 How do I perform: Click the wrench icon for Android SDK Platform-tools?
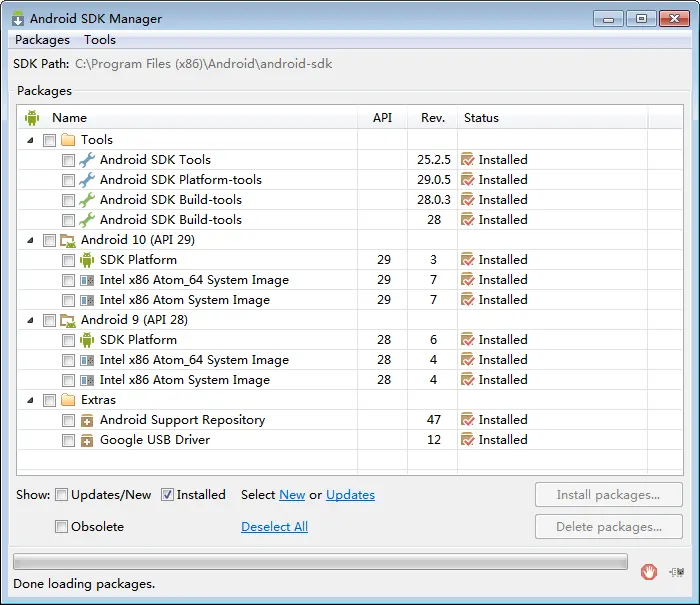click(x=87, y=180)
